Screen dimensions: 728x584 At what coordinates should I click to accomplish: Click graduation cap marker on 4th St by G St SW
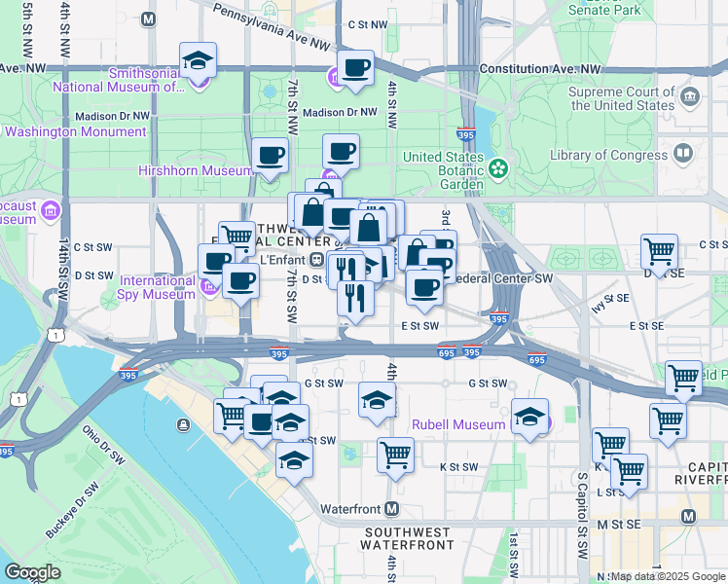point(377,401)
